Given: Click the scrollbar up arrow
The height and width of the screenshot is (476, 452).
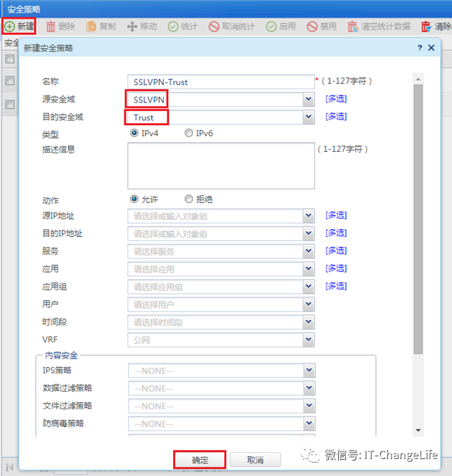Looking at the screenshot, I should (418, 79).
